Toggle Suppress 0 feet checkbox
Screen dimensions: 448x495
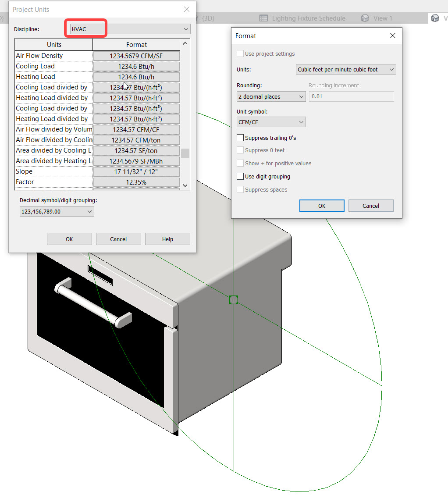240,150
